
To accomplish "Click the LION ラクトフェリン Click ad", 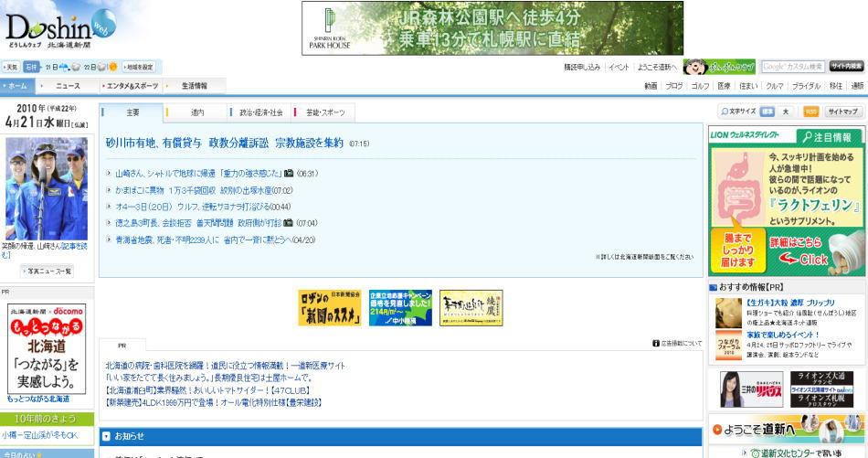I will [786, 201].
